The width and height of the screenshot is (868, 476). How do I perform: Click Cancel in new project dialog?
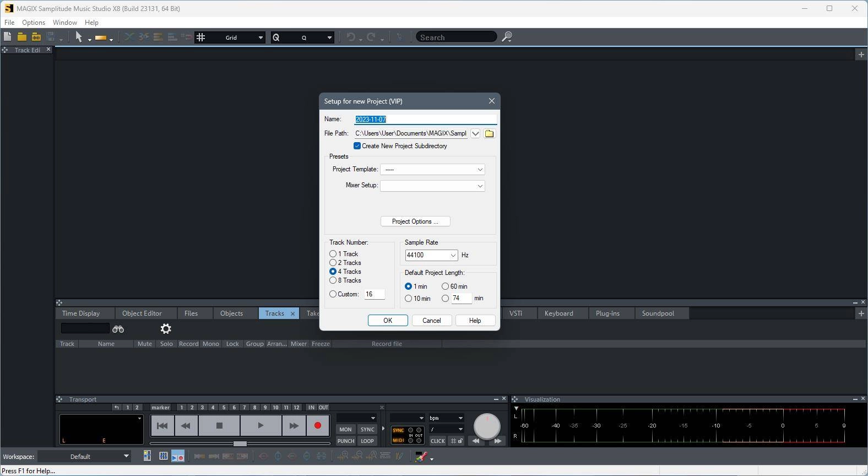pyautogui.click(x=431, y=321)
